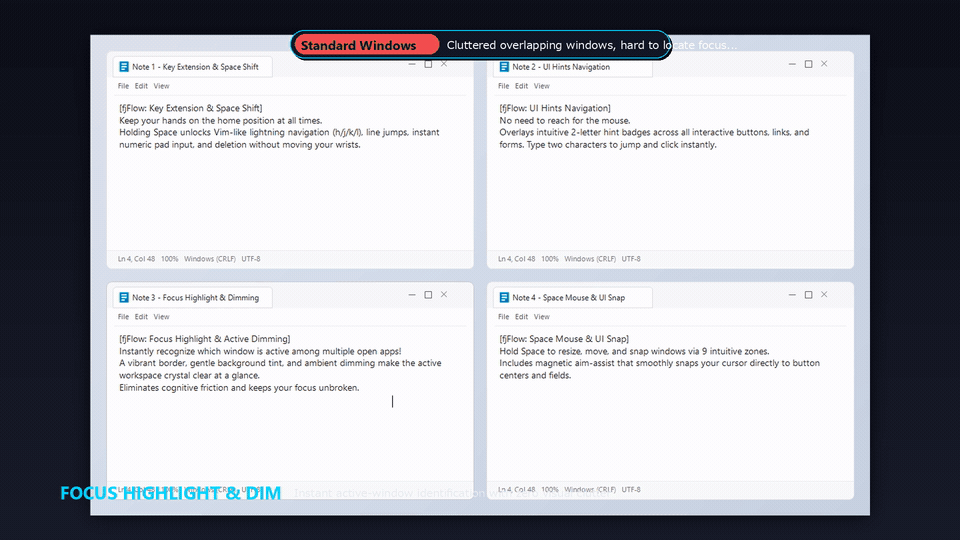Minimize the Note 4 window
The width and height of the screenshot is (960, 540).
792,294
